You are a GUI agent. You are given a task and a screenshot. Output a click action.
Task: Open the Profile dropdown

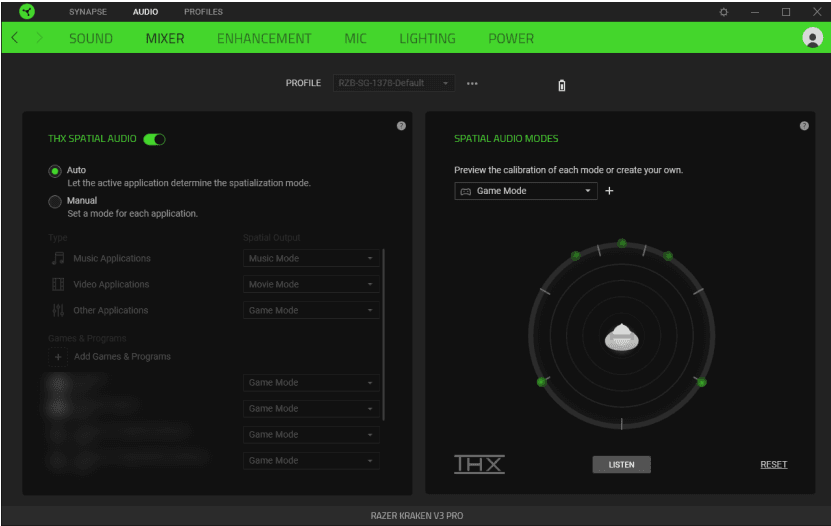pos(394,83)
